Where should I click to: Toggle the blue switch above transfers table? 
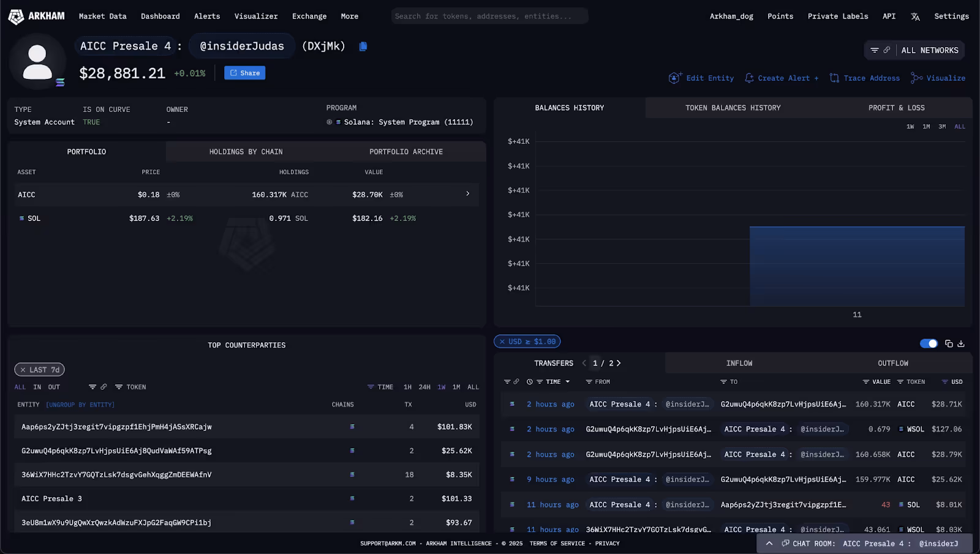click(x=929, y=343)
